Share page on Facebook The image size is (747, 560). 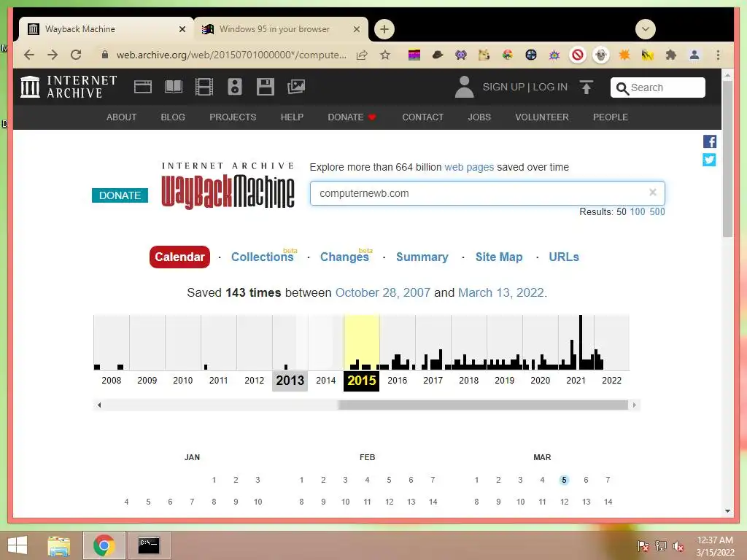click(709, 141)
